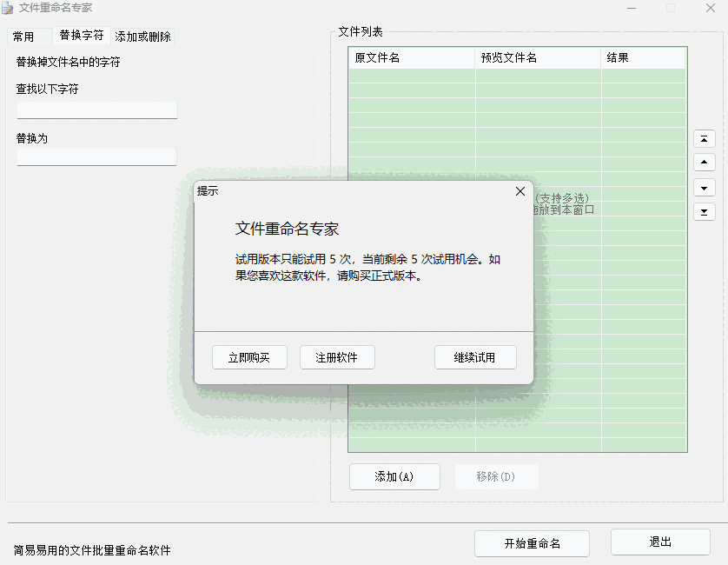Click the 结果 column header
The width and height of the screenshot is (728, 565).
pyautogui.click(x=643, y=57)
